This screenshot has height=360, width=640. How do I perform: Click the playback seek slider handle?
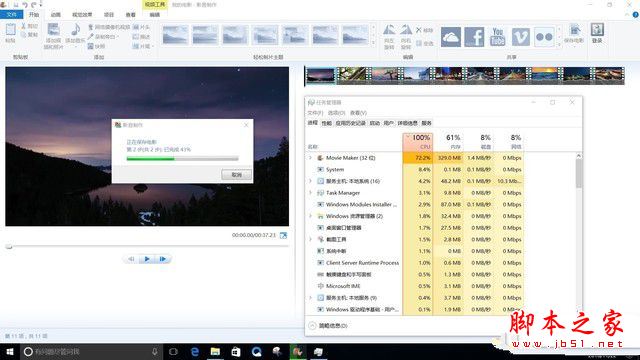coord(9,247)
